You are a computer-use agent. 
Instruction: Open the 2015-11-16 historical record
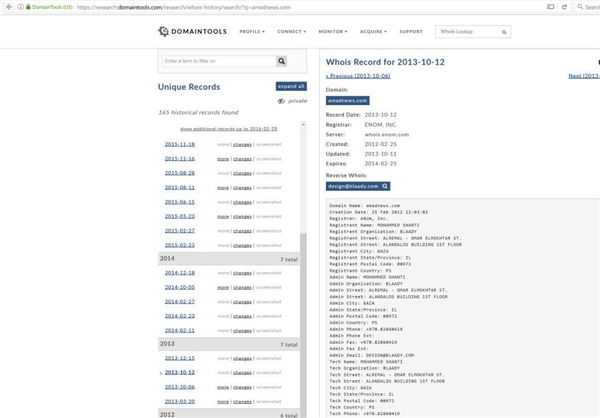tap(179, 158)
